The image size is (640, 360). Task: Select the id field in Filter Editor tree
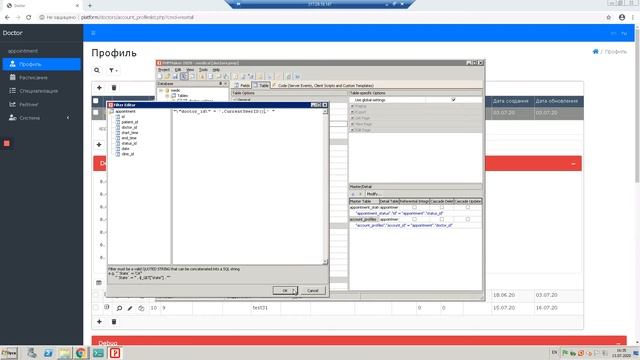pos(123,117)
